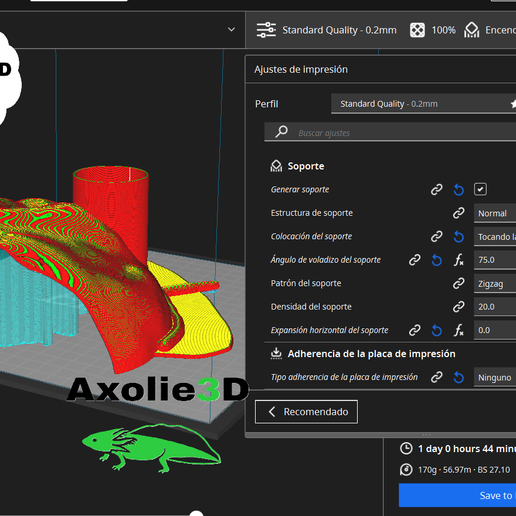
Task: Click the Ajustes de impresión panel title
Action: 301,70
